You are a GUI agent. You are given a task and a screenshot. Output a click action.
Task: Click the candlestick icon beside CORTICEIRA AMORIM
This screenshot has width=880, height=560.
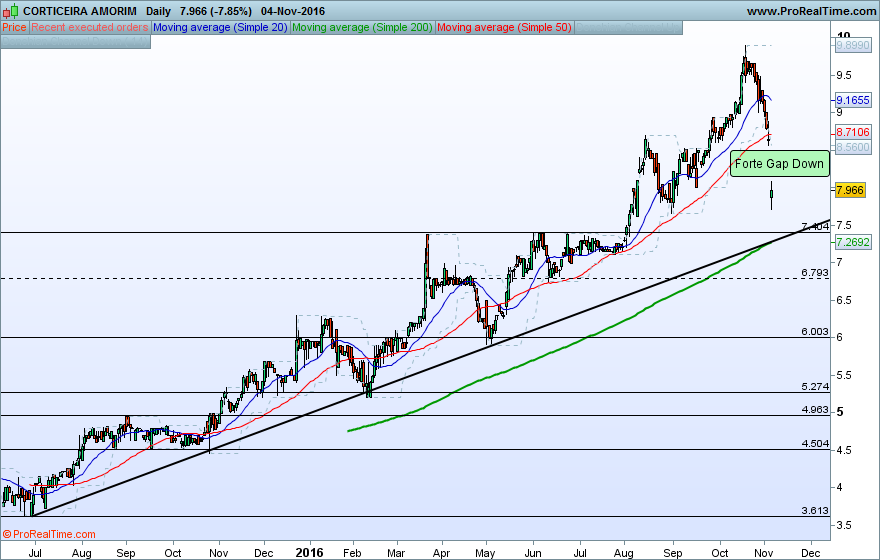[11, 11]
